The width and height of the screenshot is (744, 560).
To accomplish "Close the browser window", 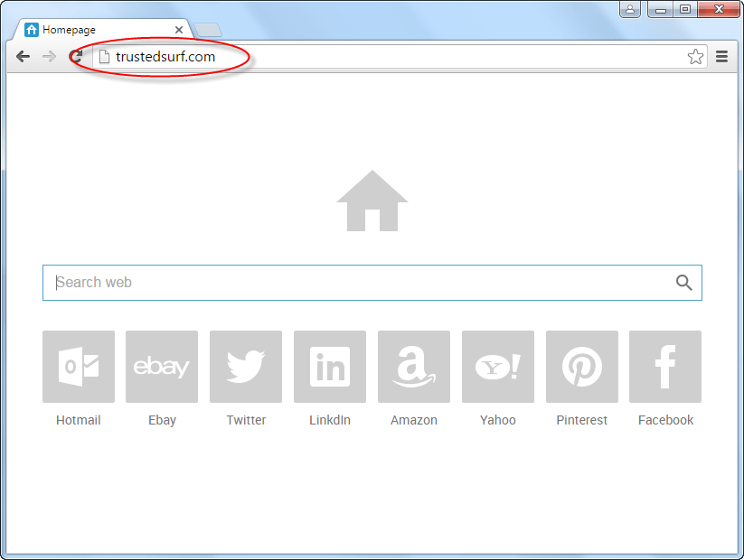I will tap(719, 9).
